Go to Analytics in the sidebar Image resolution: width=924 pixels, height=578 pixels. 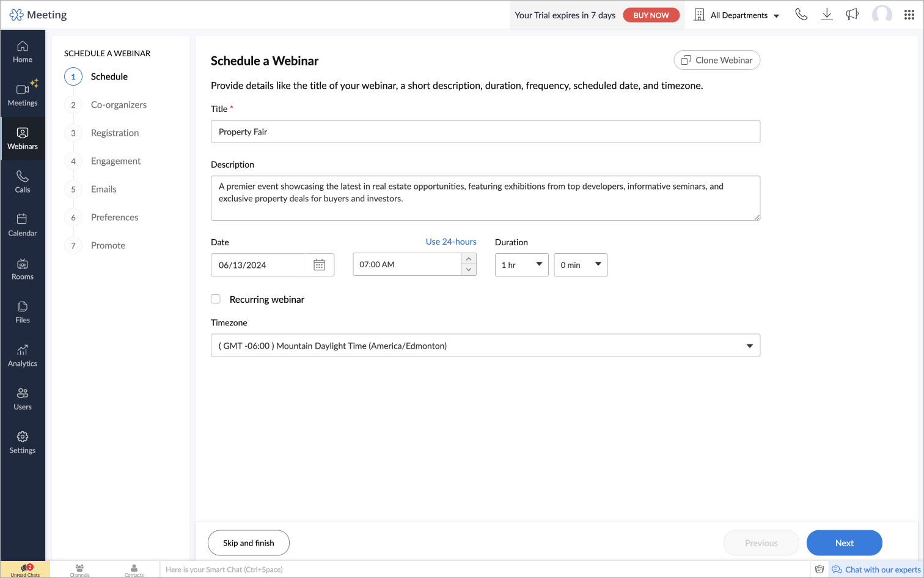(x=23, y=355)
